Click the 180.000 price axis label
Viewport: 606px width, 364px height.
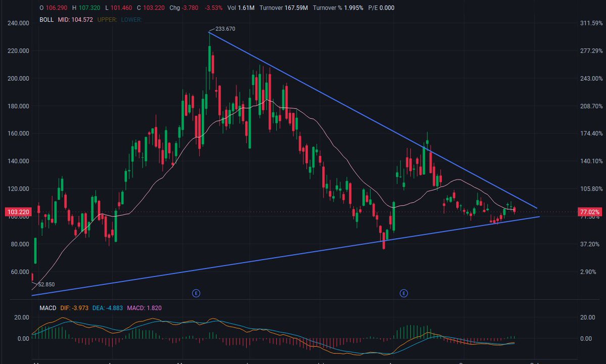[18, 106]
